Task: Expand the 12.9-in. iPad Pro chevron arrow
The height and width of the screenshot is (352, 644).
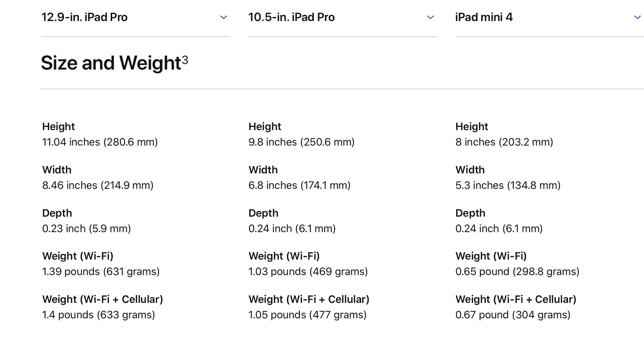Action: pos(223,17)
